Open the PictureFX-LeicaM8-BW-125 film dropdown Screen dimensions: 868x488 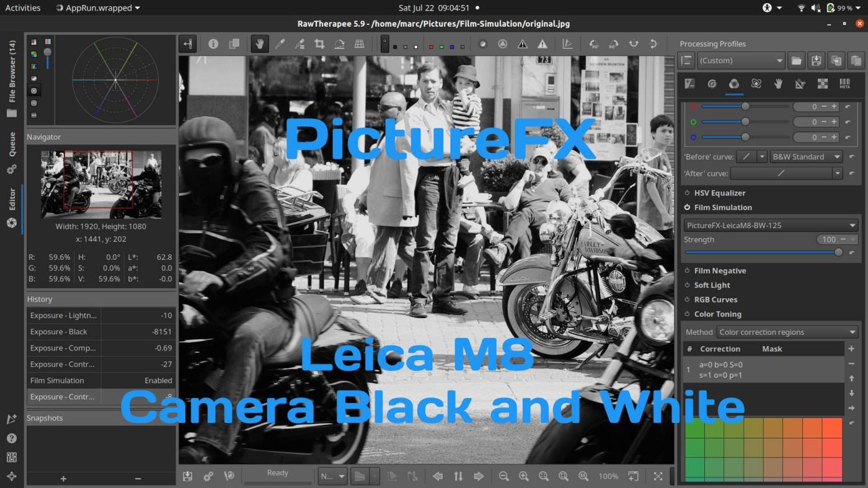click(771, 225)
